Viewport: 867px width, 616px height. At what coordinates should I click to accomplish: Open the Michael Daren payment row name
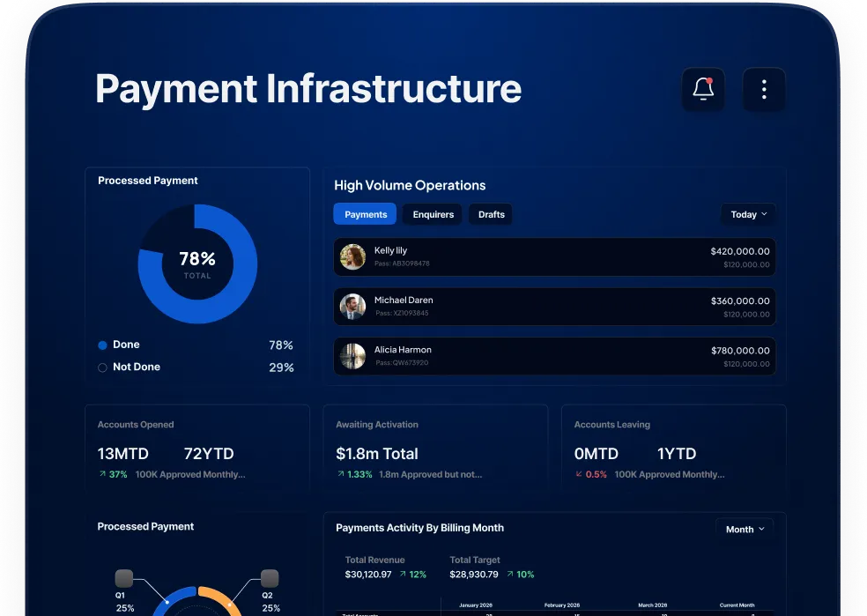(404, 301)
